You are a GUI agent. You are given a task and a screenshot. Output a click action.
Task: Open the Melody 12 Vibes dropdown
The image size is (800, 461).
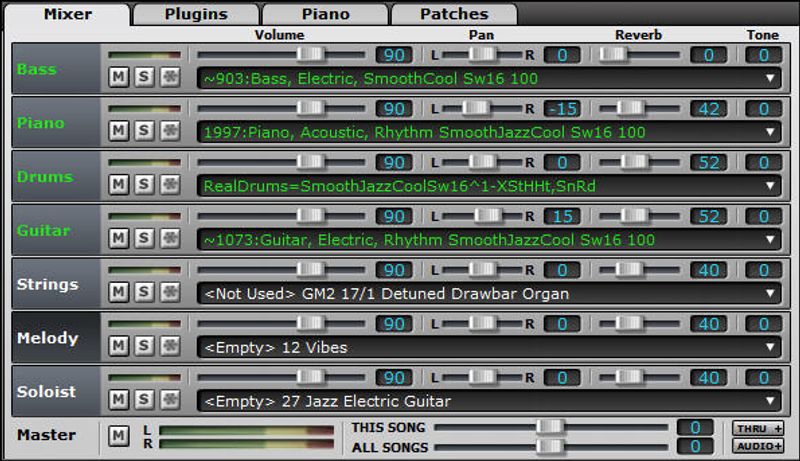pyautogui.click(x=489, y=347)
